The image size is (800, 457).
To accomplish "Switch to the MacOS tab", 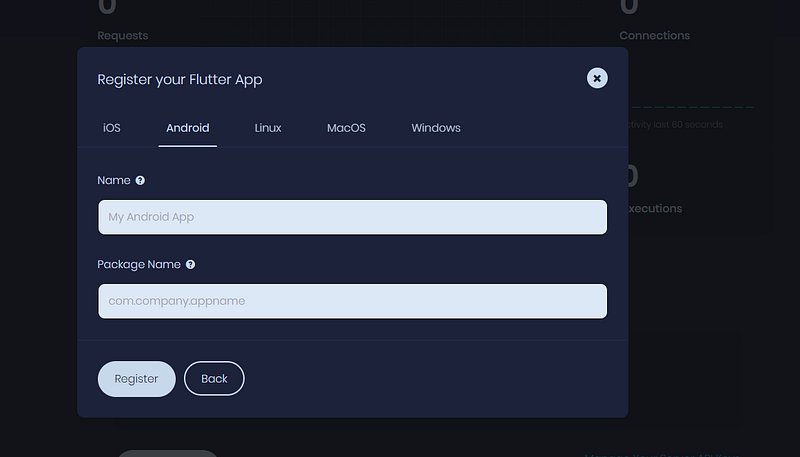I will (346, 128).
